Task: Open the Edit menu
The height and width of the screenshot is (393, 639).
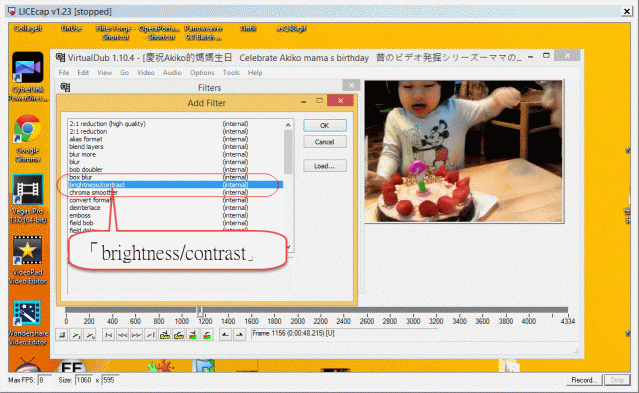Action: click(83, 73)
